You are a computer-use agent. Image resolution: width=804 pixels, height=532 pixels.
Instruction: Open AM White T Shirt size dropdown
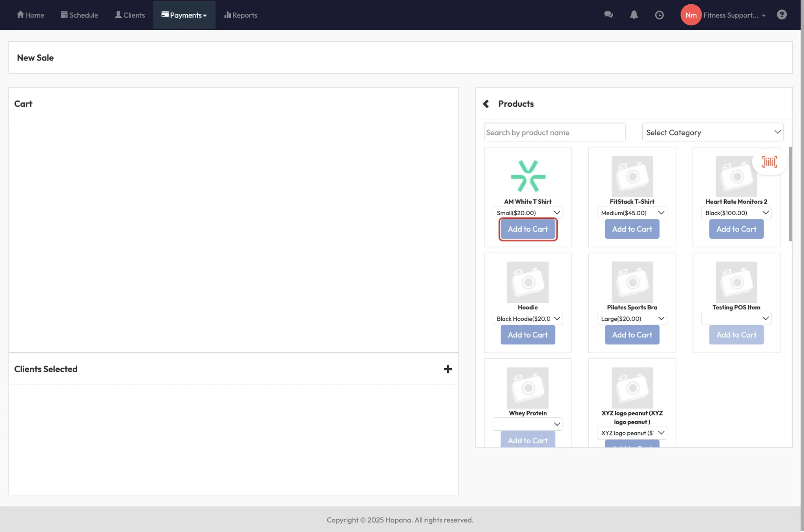coord(528,213)
